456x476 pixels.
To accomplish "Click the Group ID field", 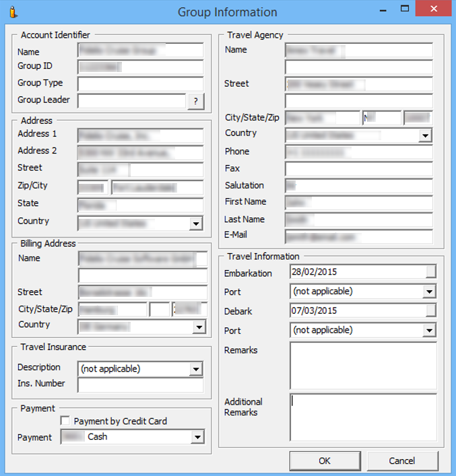I will point(141,67).
